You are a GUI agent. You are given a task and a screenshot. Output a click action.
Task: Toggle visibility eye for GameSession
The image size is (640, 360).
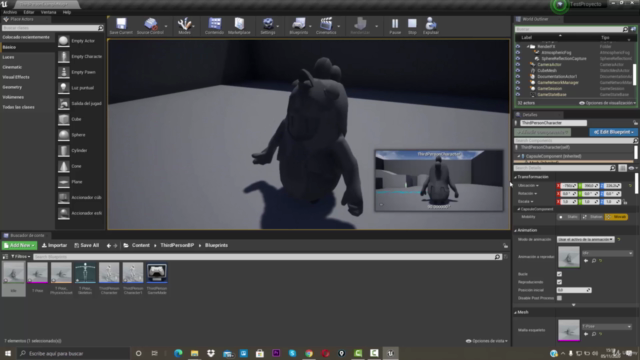point(518,89)
